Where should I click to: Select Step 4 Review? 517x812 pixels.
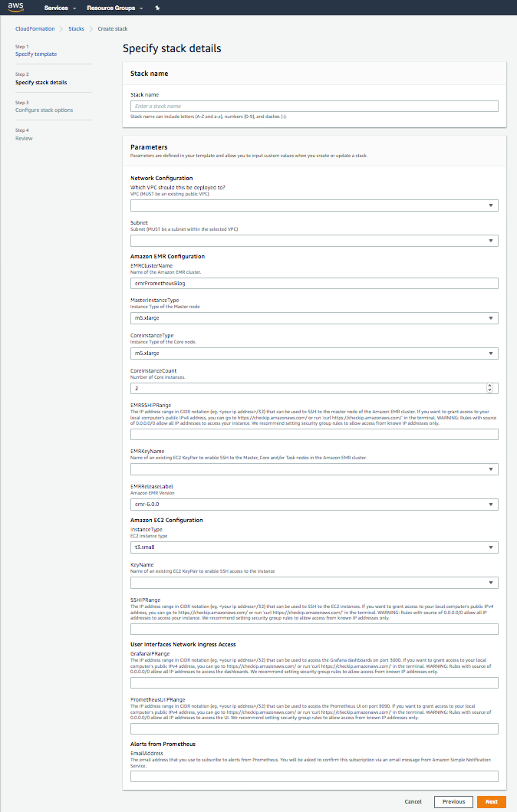pos(24,138)
